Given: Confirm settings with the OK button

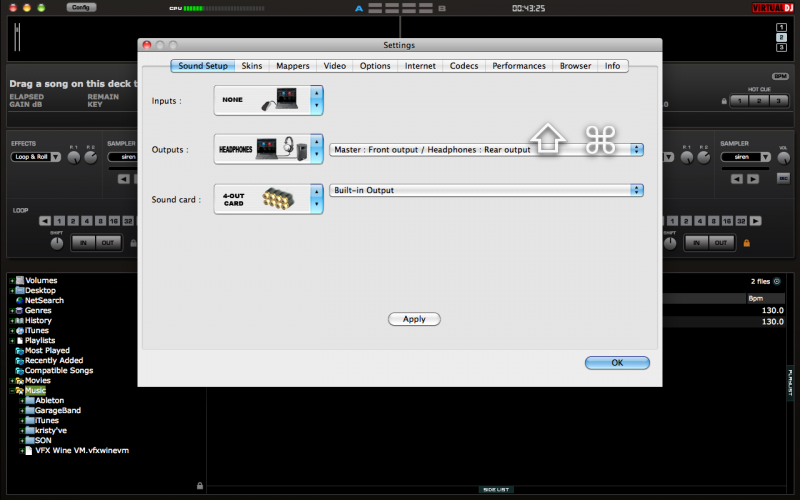Looking at the screenshot, I should pyautogui.click(x=617, y=363).
